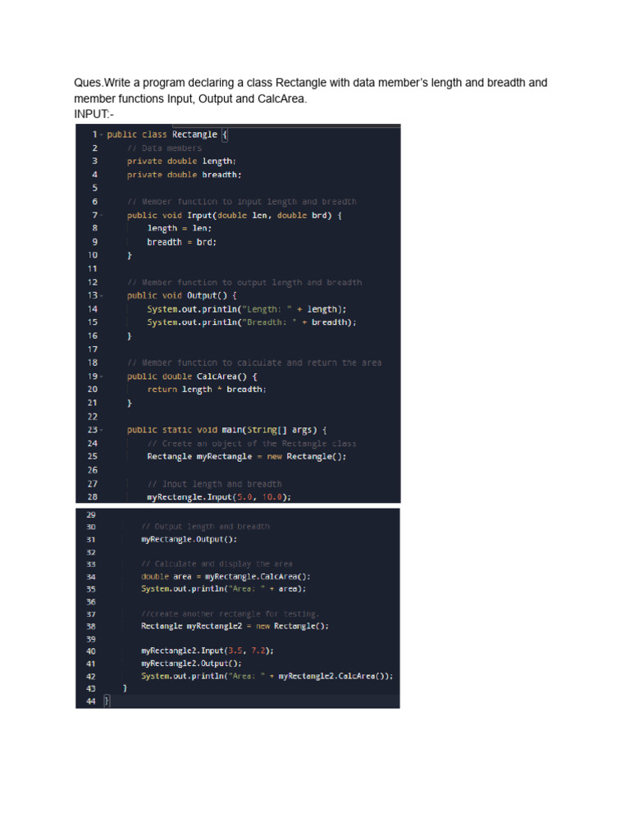Click the '// Output length and breadth' comment
This screenshot has width=630, height=840.
(205, 527)
